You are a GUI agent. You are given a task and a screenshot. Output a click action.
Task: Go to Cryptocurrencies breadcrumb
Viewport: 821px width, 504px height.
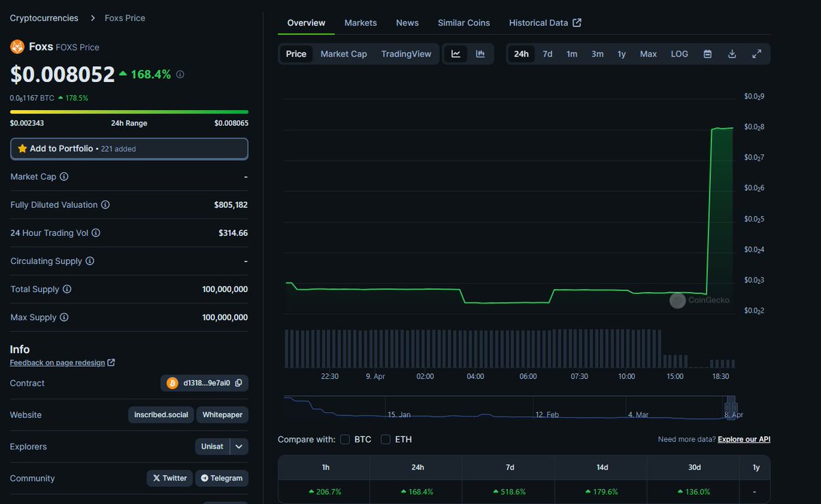point(44,18)
